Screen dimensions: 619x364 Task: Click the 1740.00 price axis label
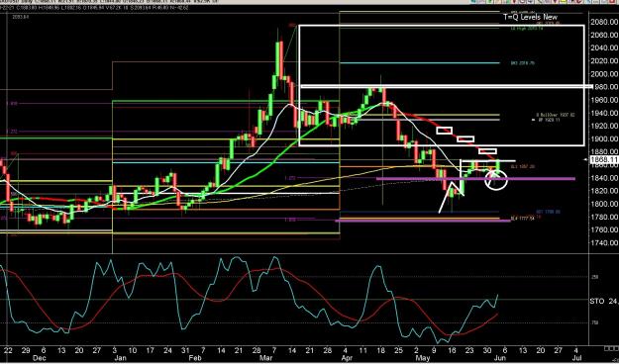point(605,243)
